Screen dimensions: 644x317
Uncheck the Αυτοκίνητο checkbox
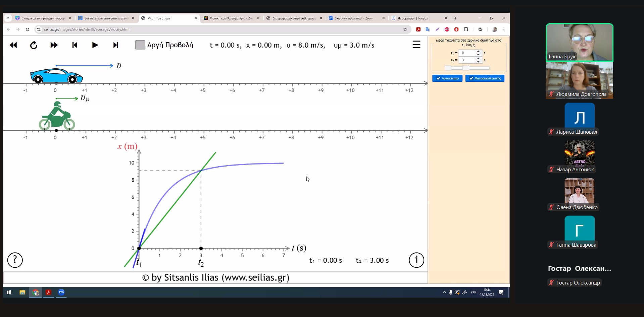tap(438, 78)
